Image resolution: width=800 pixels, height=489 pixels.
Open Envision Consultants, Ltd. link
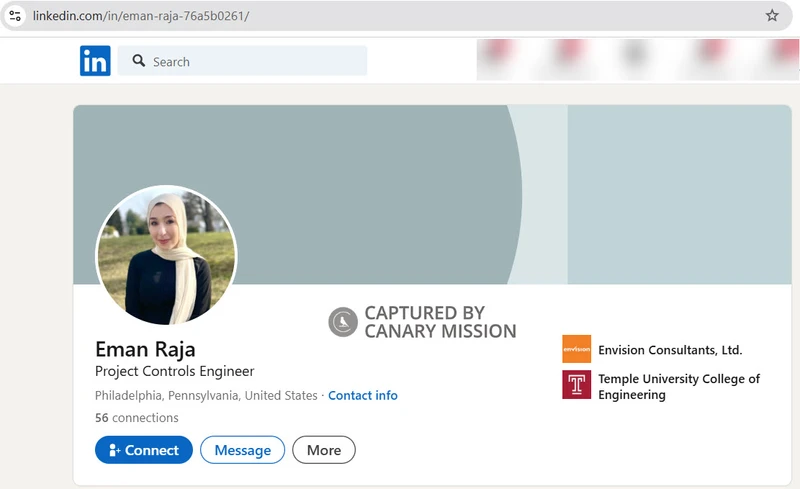(x=670, y=350)
